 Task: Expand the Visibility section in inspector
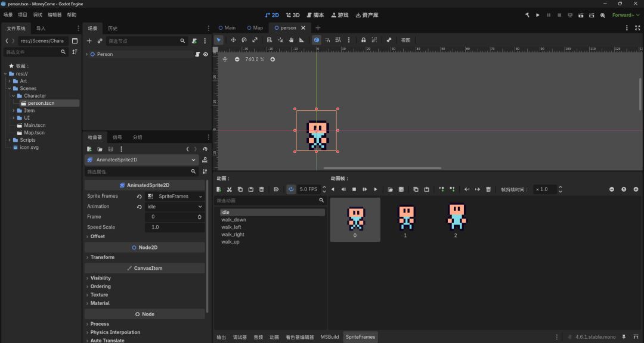click(101, 278)
